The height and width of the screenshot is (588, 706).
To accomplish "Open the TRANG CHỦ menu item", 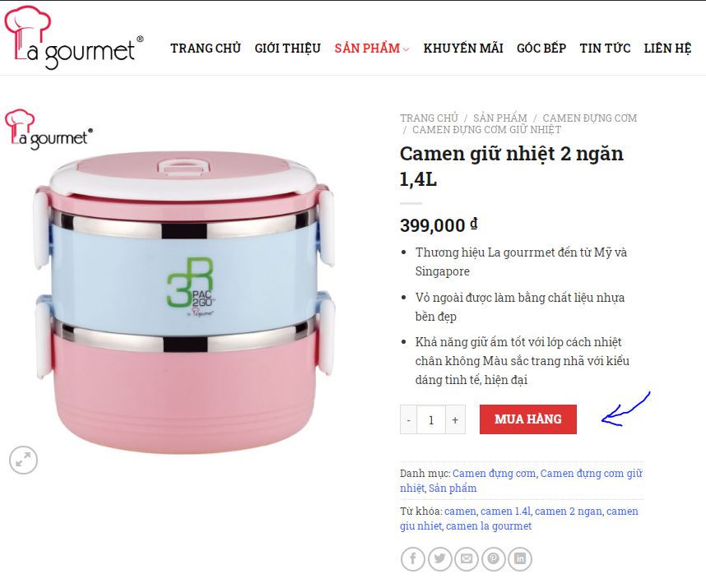I will coord(206,49).
